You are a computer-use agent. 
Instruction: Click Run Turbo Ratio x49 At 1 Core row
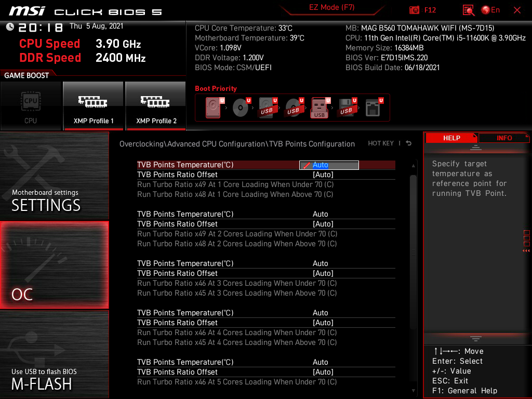(235, 184)
